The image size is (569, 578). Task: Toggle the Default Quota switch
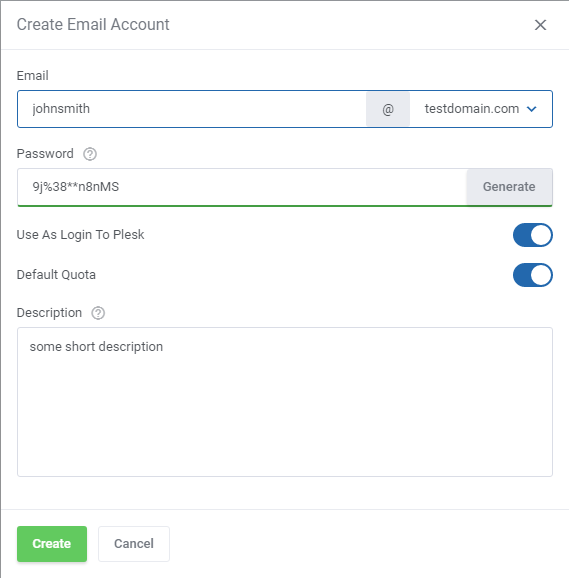[x=533, y=275]
